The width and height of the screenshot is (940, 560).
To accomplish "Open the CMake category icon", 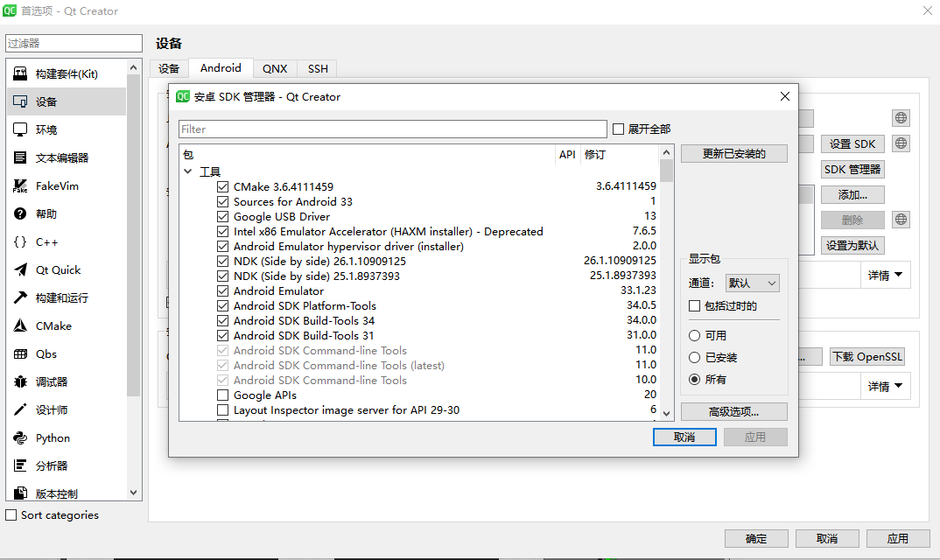I will tap(20, 325).
